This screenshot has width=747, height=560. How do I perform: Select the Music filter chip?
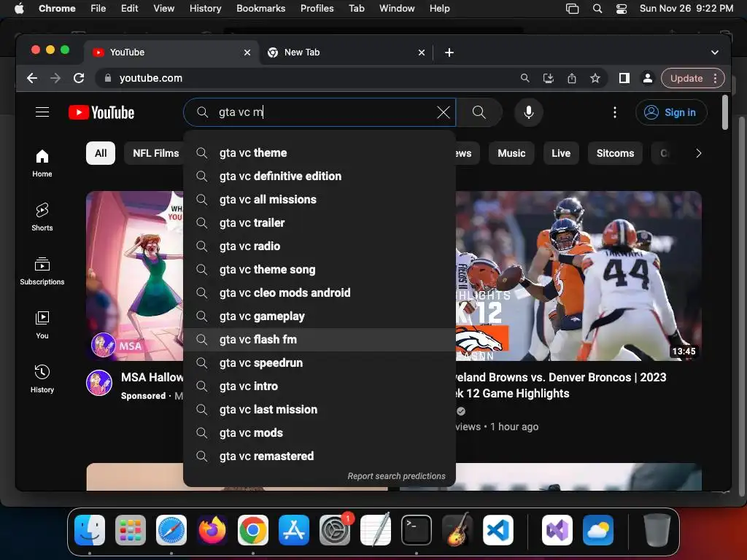click(511, 153)
